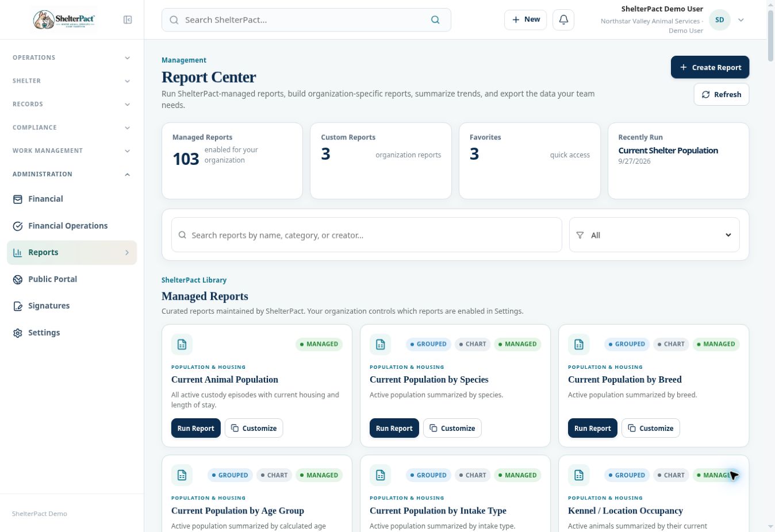Customize Current Population by Species report
775x532 pixels.
[452, 429]
